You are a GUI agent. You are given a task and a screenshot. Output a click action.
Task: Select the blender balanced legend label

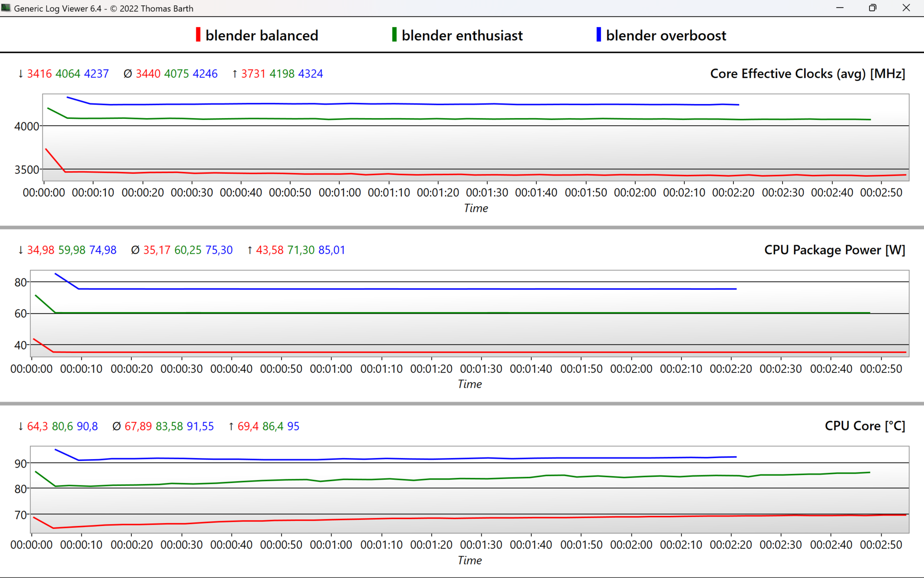261,36
